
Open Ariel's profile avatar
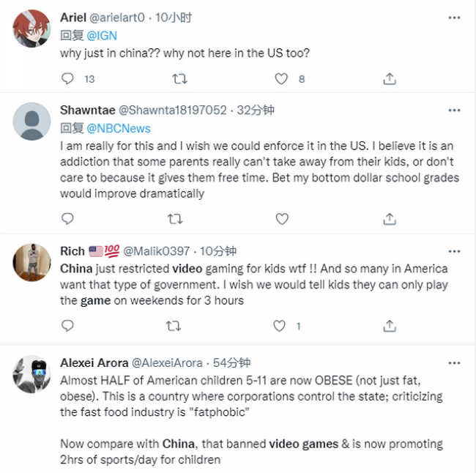[31, 29]
